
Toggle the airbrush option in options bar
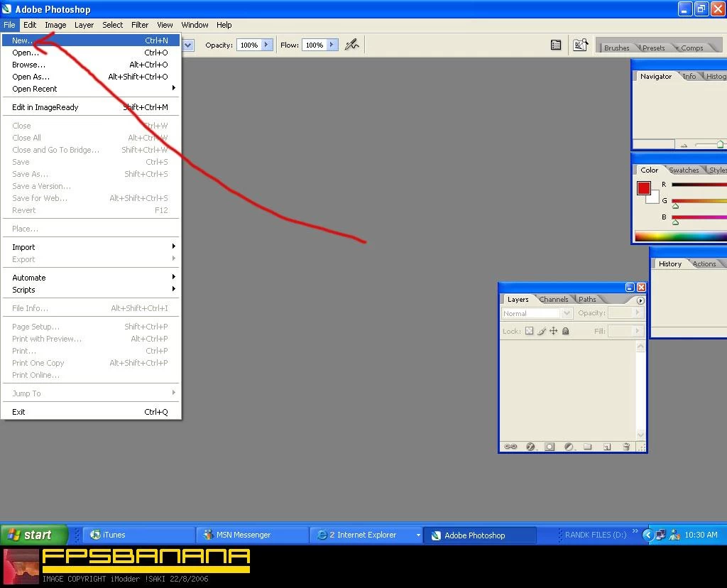352,45
